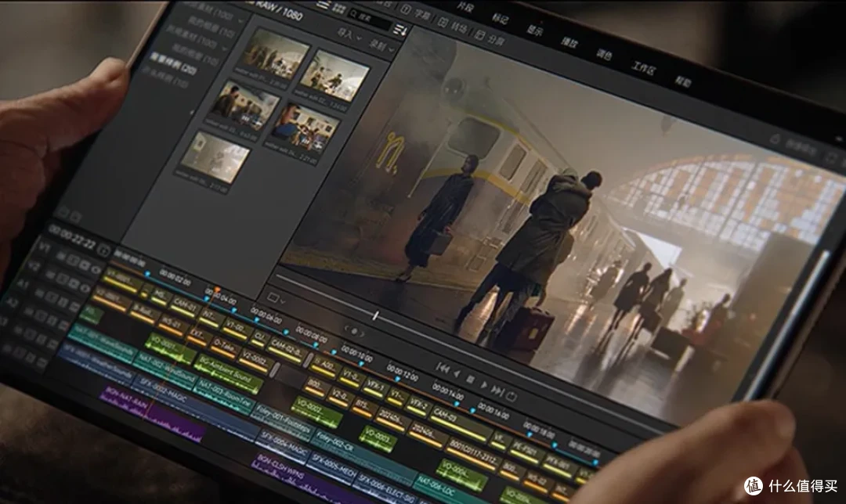Switch media pool to grid view icon

tap(339, 8)
